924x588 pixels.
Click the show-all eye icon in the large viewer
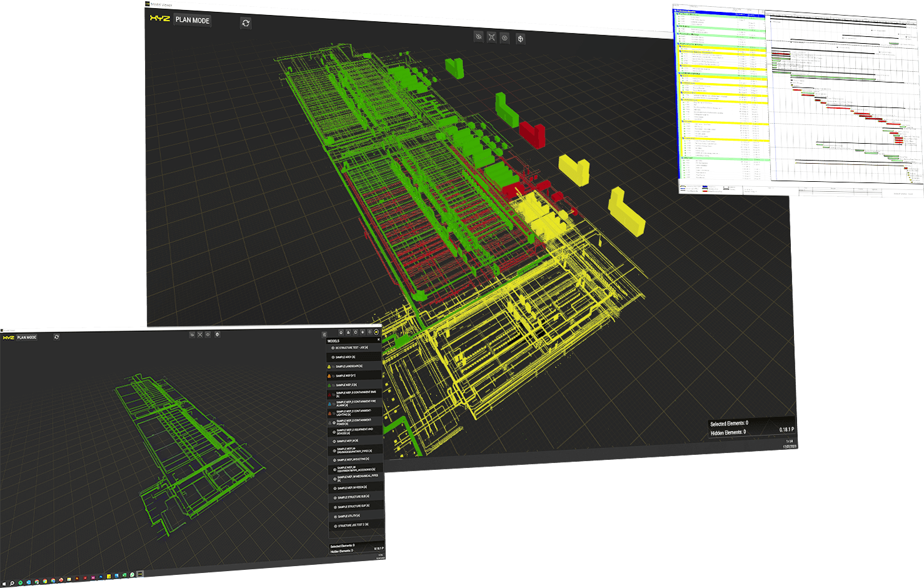(x=505, y=38)
